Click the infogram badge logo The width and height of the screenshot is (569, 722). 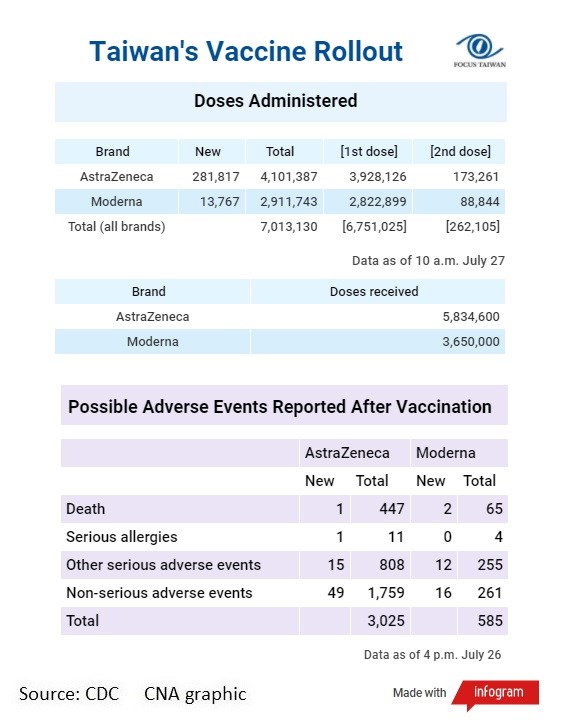(x=495, y=693)
